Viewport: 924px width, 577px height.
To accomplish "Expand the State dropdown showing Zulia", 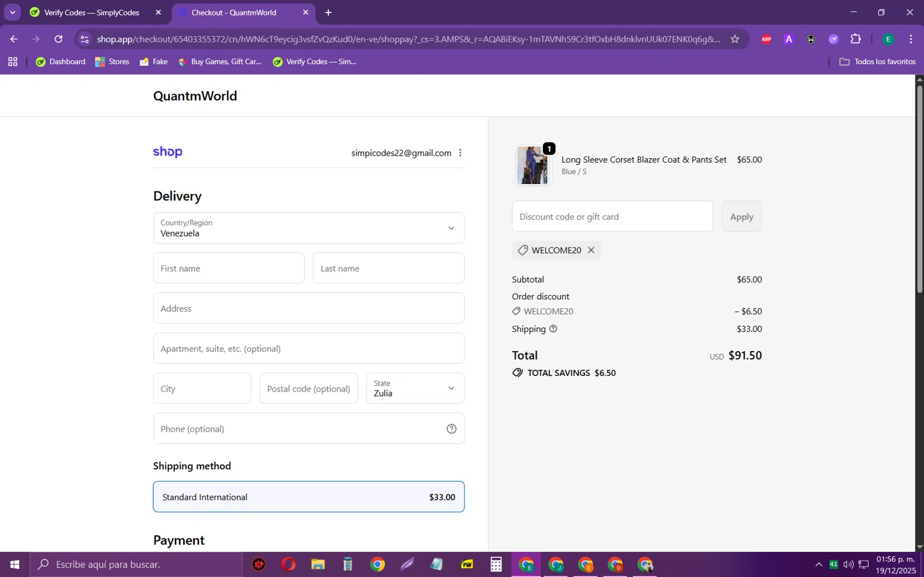I will (x=415, y=388).
